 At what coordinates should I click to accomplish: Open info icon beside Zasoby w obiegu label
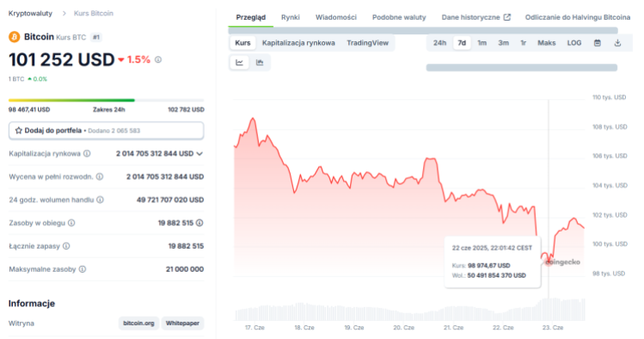click(71, 223)
